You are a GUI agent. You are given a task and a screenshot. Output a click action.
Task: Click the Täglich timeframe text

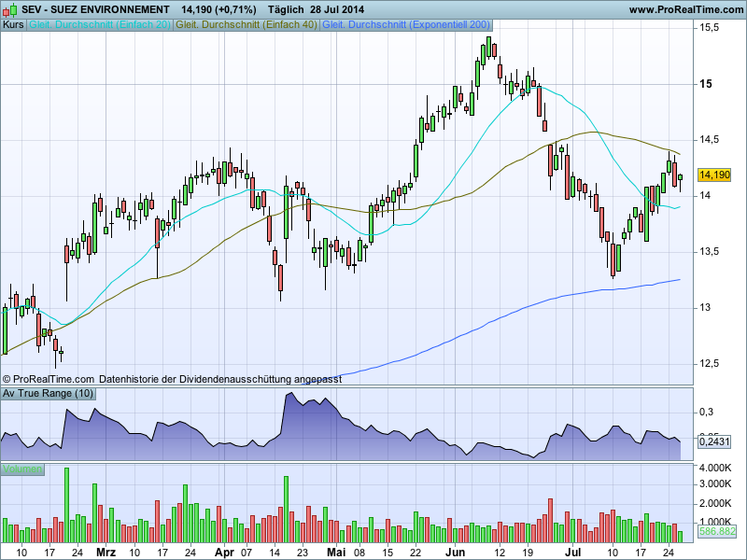[x=286, y=9]
